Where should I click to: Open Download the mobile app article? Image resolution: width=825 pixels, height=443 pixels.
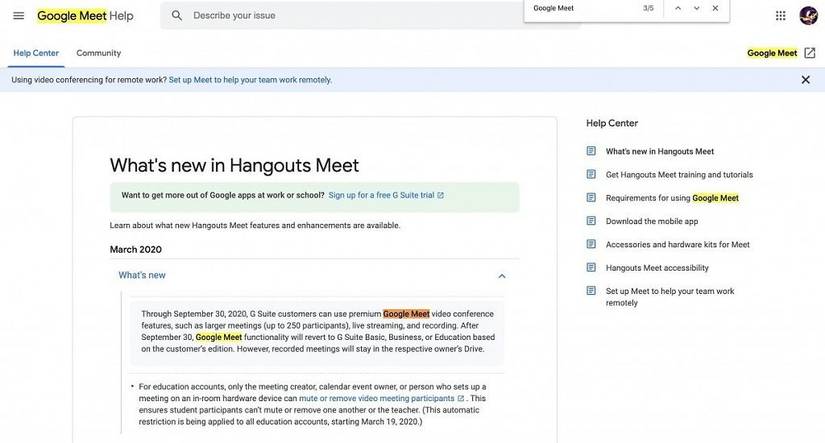(x=652, y=221)
